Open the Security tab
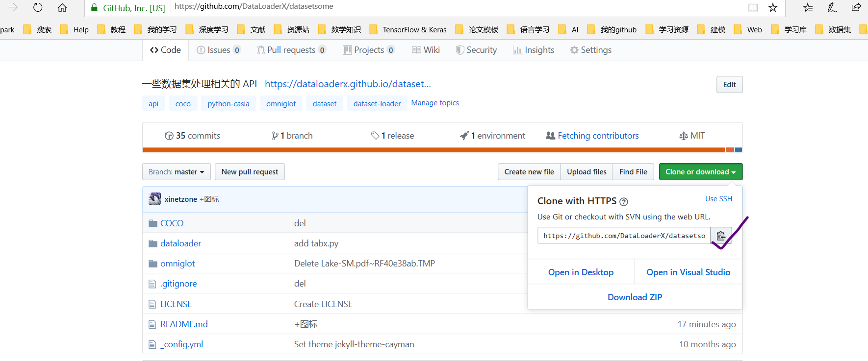 point(476,50)
